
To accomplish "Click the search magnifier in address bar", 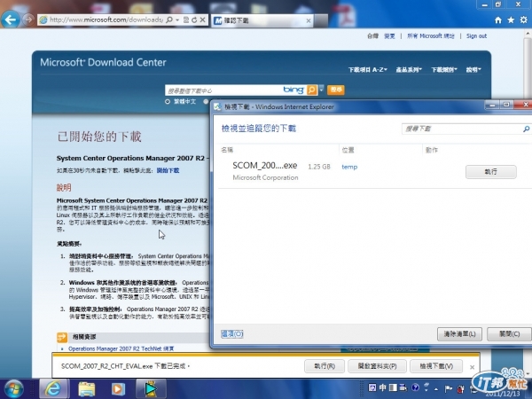I will 169,20.
